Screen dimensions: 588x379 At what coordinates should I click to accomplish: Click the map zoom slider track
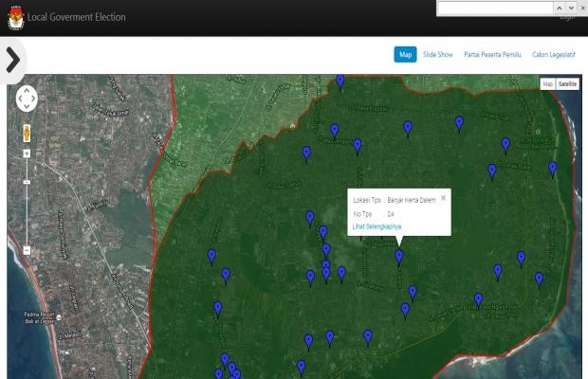point(27,199)
